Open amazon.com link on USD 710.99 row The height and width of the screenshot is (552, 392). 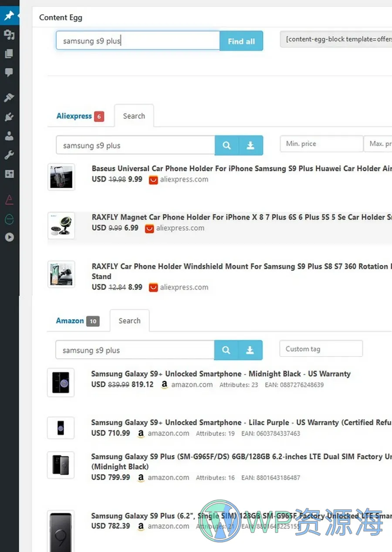[169, 434]
